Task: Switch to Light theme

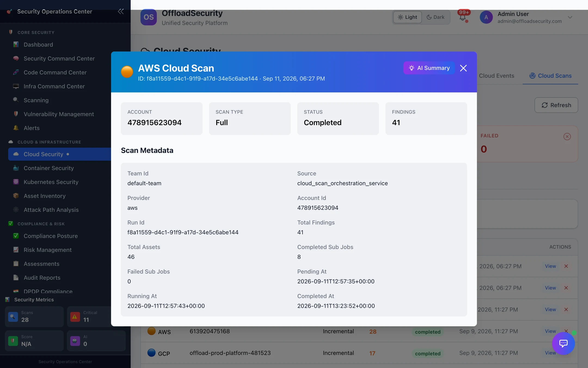Action: click(x=408, y=17)
